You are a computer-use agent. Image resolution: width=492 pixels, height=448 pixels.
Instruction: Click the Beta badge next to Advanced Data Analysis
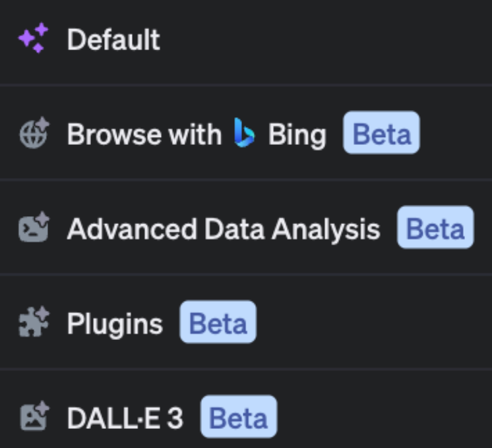coord(435,228)
